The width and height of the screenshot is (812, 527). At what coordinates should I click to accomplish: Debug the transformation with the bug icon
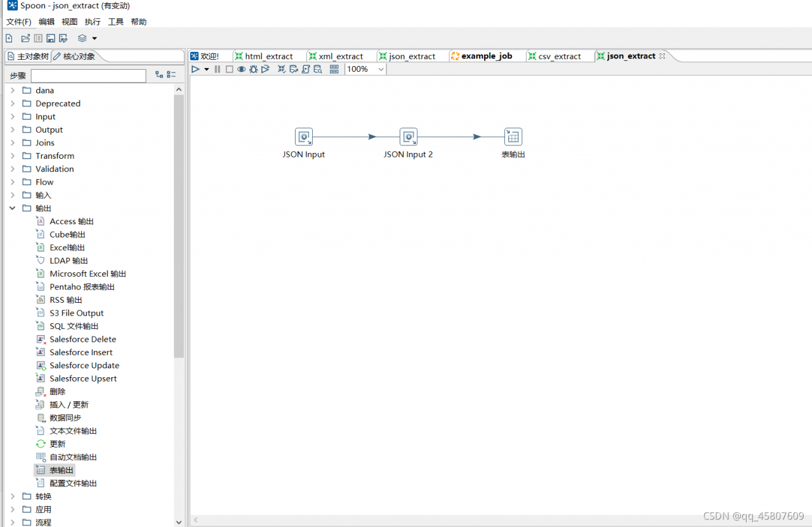click(x=254, y=69)
